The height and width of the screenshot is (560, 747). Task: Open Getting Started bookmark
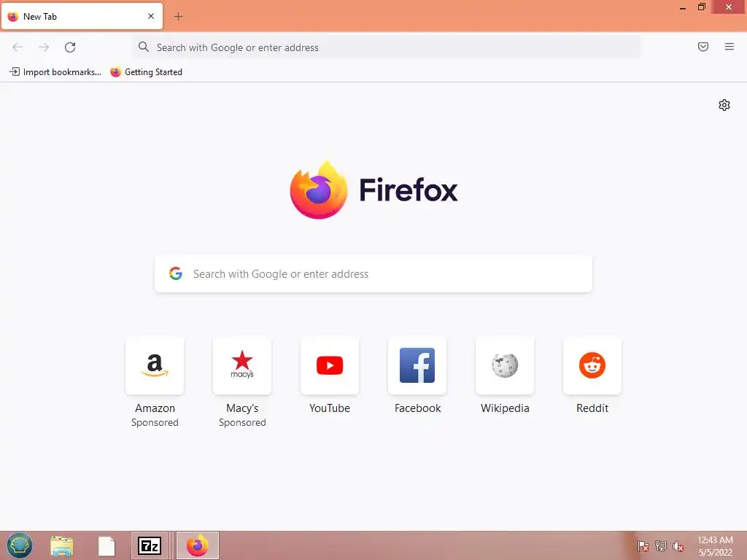(146, 72)
